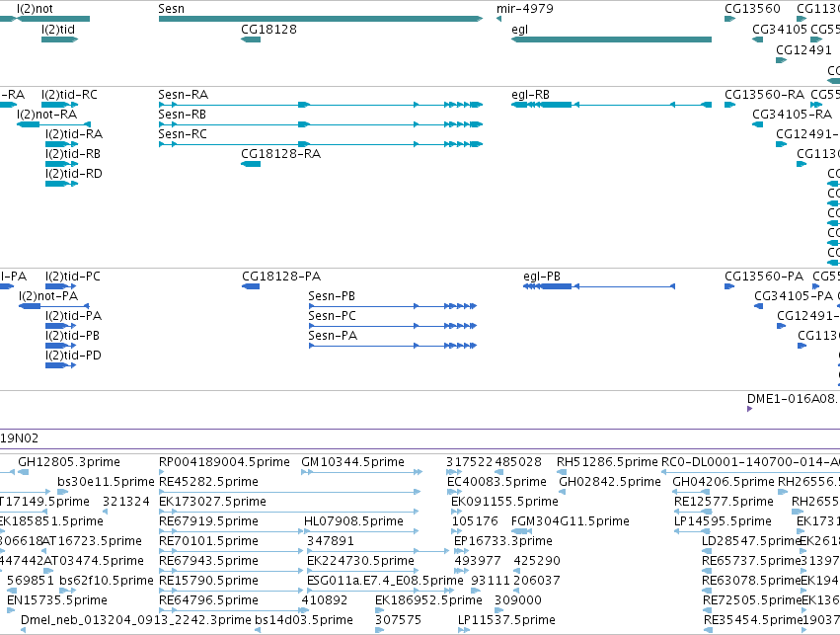
Task: Select the CG18128-PA protein feature
Action: 251,286
